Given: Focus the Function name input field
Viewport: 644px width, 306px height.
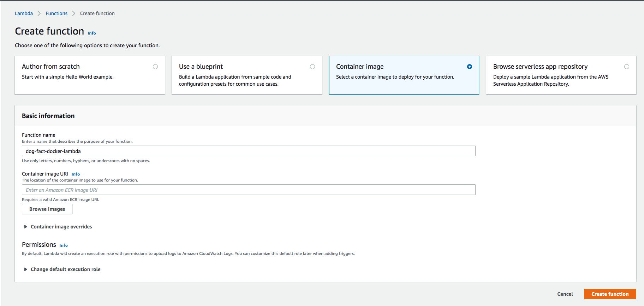Looking at the screenshot, I should point(249,151).
